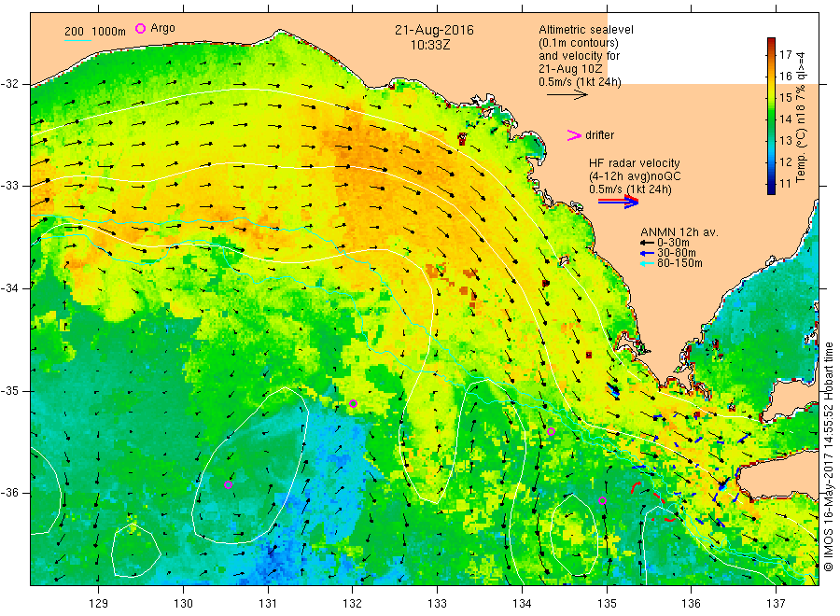This screenshot has height=616, width=840.
Task: Click the '-36' latitude axis label
Action: [x=9, y=493]
